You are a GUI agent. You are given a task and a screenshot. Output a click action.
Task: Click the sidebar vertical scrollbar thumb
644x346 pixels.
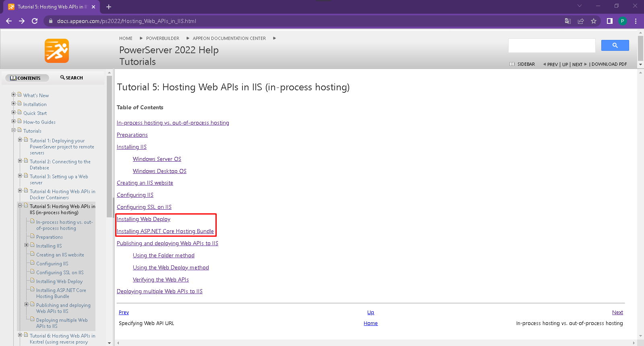[x=109, y=145]
